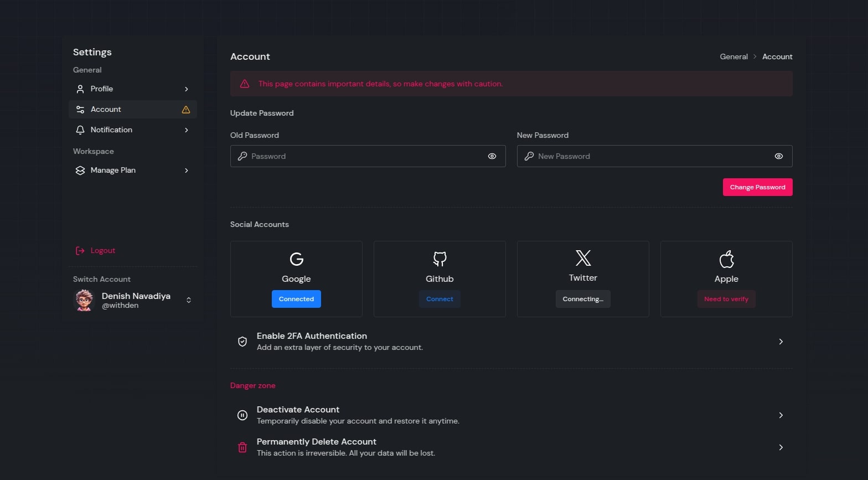The image size is (868, 480).
Task: Click the warning triangle in the caution banner
Action: 244,84
